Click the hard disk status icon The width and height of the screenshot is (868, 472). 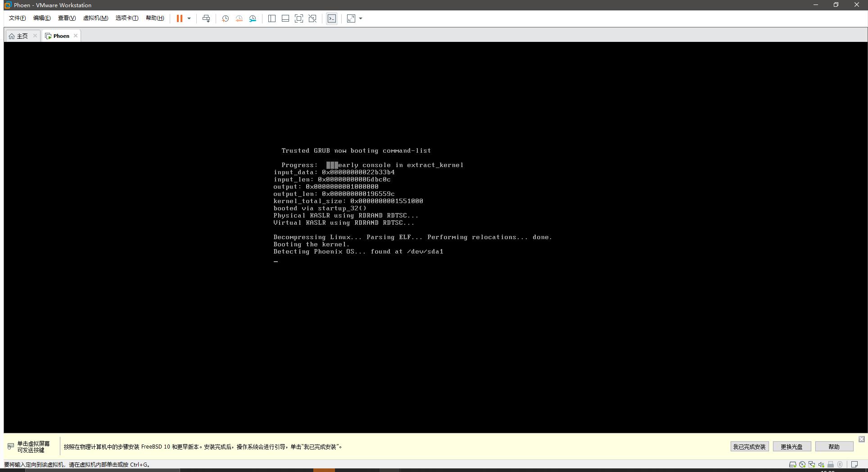(793, 464)
